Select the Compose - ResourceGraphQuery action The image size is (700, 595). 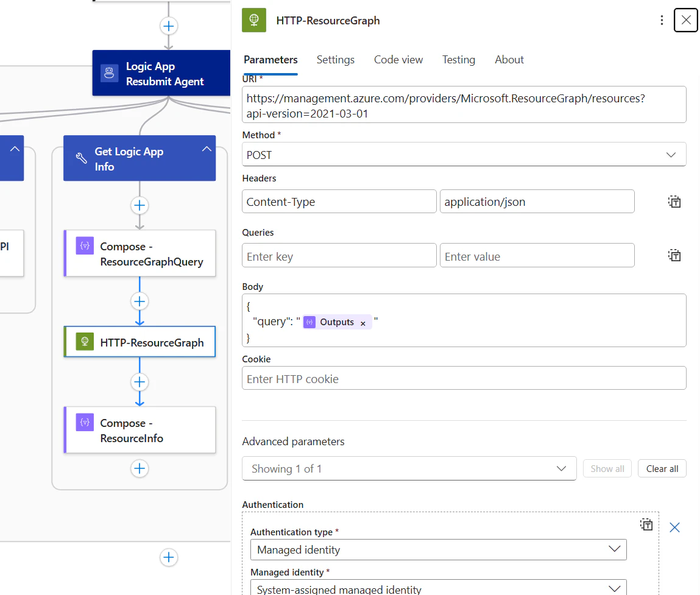pyautogui.click(x=140, y=253)
